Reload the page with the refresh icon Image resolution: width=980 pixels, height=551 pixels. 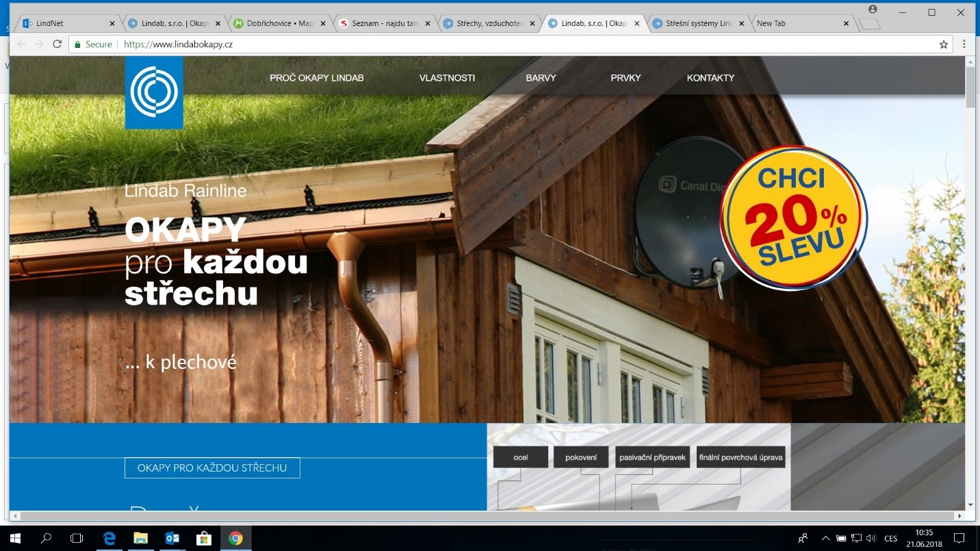(57, 44)
